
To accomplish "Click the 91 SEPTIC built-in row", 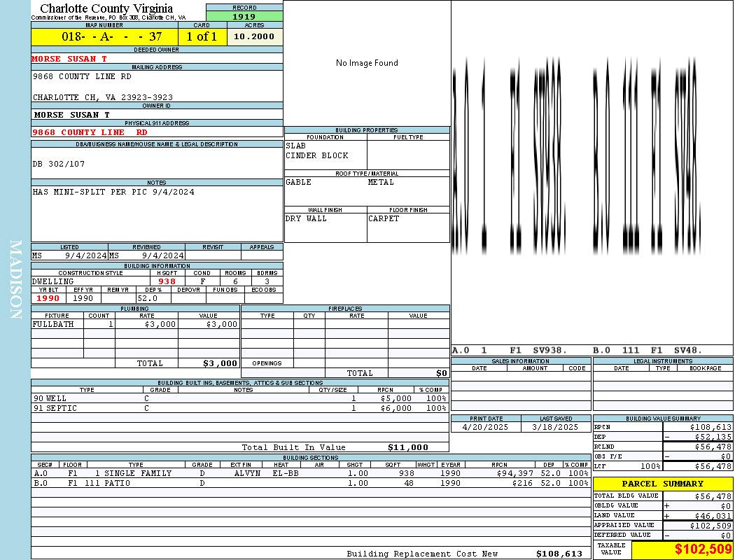I will pyautogui.click(x=240, y=408).
